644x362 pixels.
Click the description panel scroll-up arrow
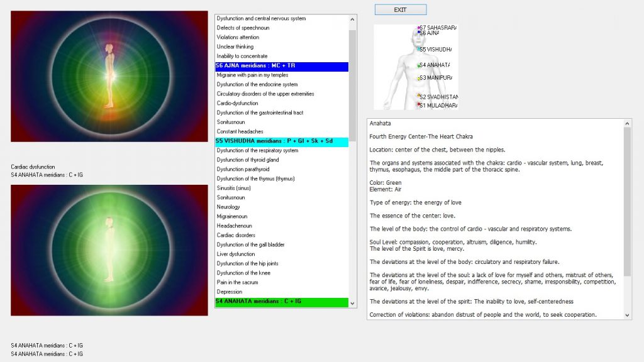[x=627, y=124]
